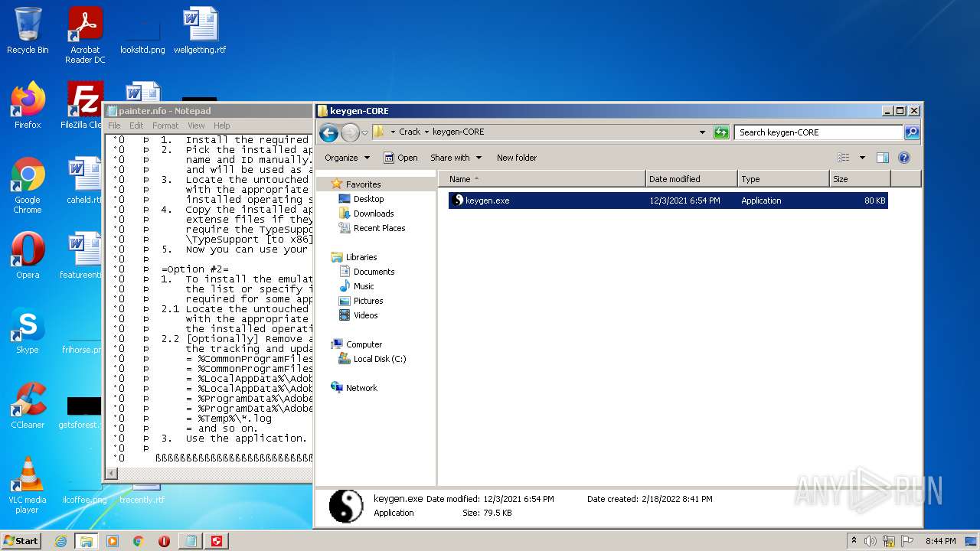This screenshot has height=551, width=980.
Task: Toggle the preview pane button
Action: [x=882, y=158]
